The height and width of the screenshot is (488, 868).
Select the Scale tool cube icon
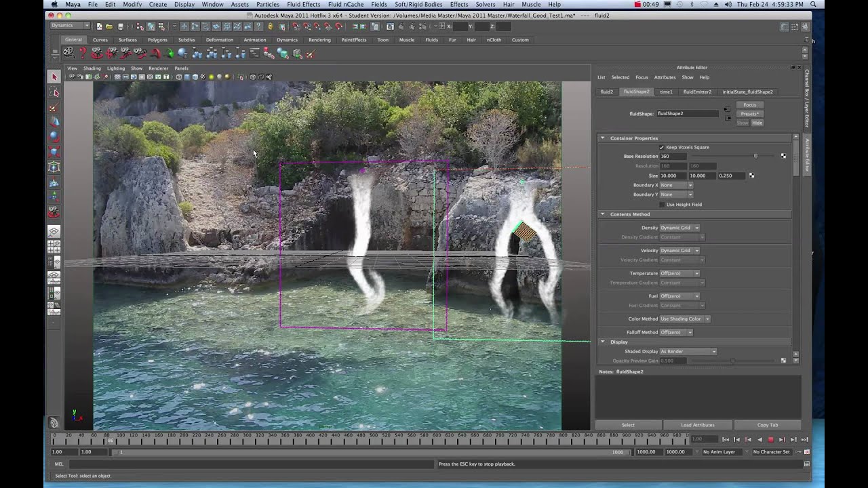click(x=54, y=152)
